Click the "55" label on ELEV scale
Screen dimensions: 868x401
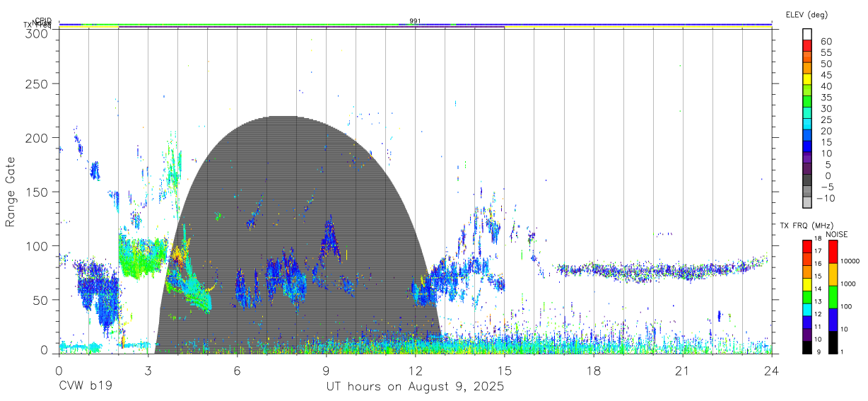point(827,53)
